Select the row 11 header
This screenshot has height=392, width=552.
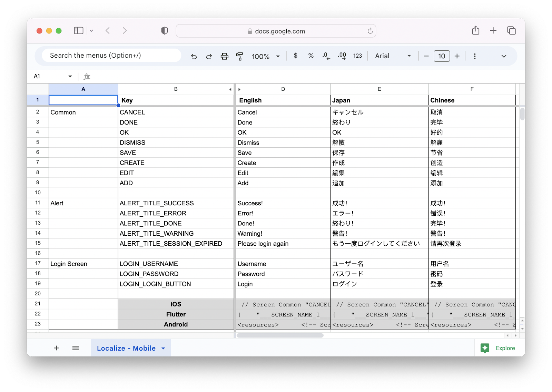[38, 203]
